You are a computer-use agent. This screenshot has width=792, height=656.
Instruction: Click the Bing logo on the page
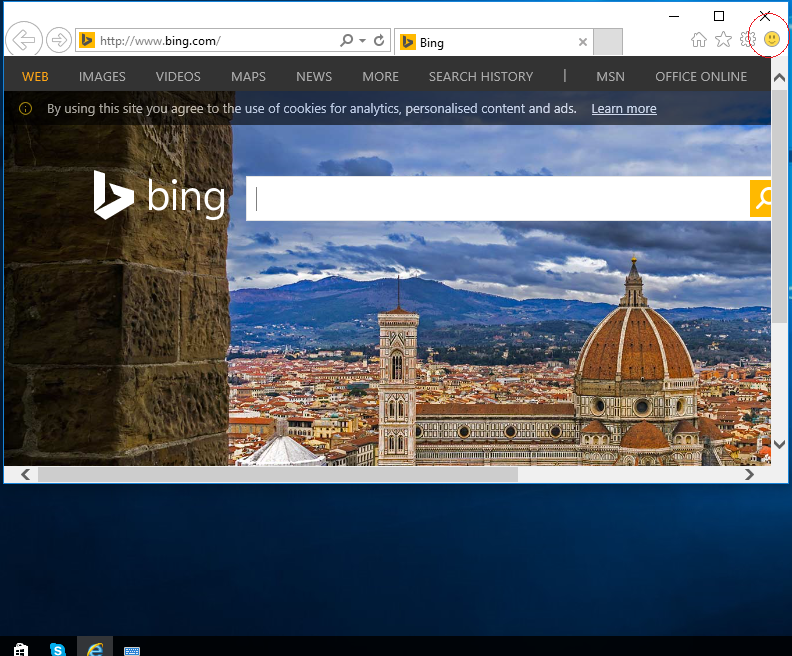(159, 195)
